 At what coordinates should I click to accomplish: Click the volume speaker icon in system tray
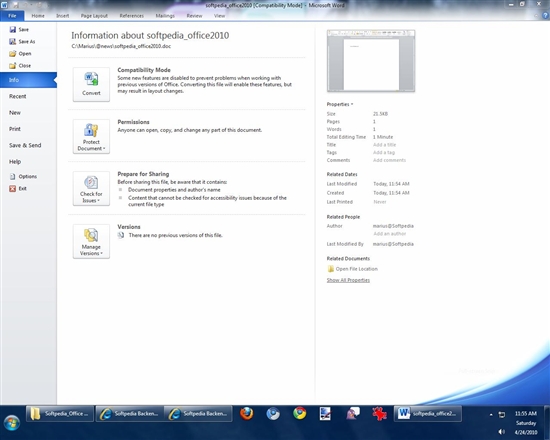pyautogui.click(x=502, y=432)
